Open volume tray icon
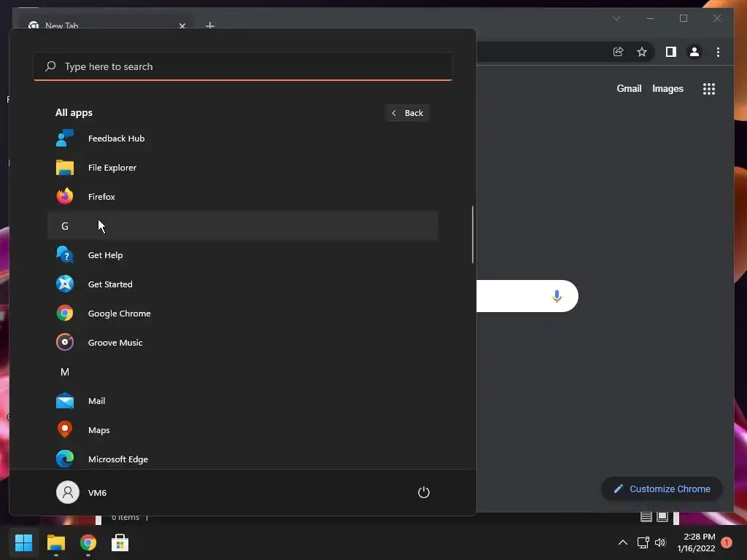Screen dimensions: 747x560 [659, 542]
